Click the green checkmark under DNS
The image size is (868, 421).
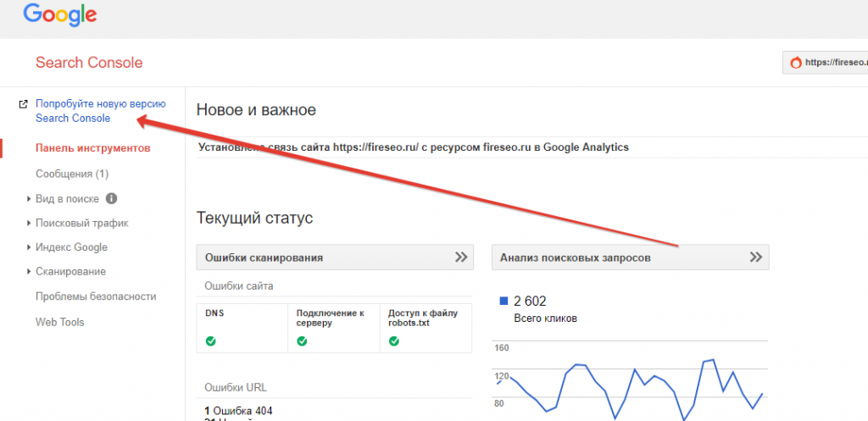point(211,341)
